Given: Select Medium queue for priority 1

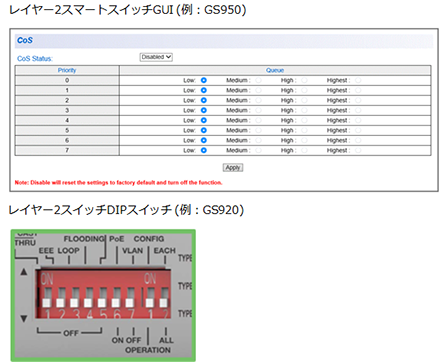Looking at the screenshot, I should click(258, 90).
